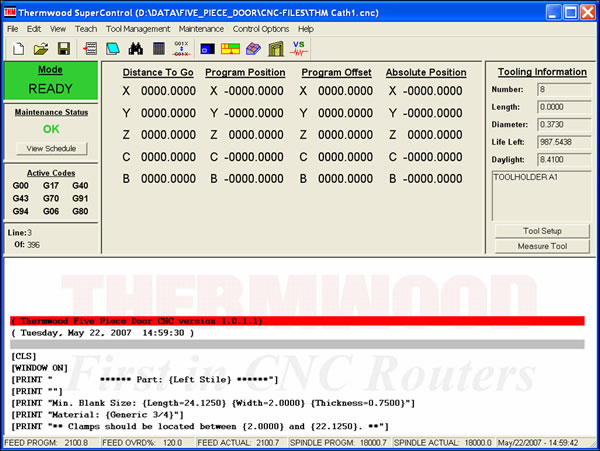This screenshot has width=600, height=451.
Task: Save the program with the floppy icon
Action: [x=64, y=49]
